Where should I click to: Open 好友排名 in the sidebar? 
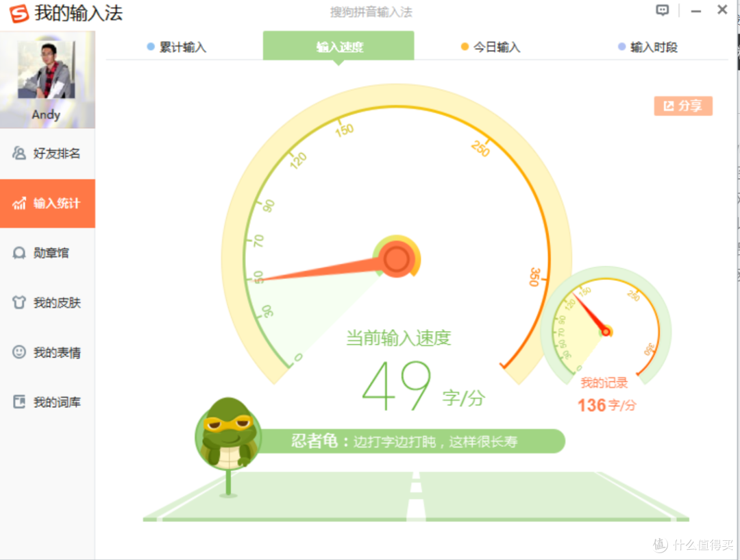click(x=47, y=154)
